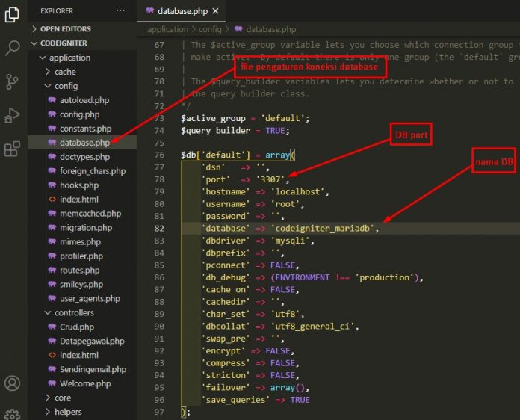This screenshot has height=420, width=520.
Task: Open smileys.php file
Action: pyautogui.click(x=81, y=285)
